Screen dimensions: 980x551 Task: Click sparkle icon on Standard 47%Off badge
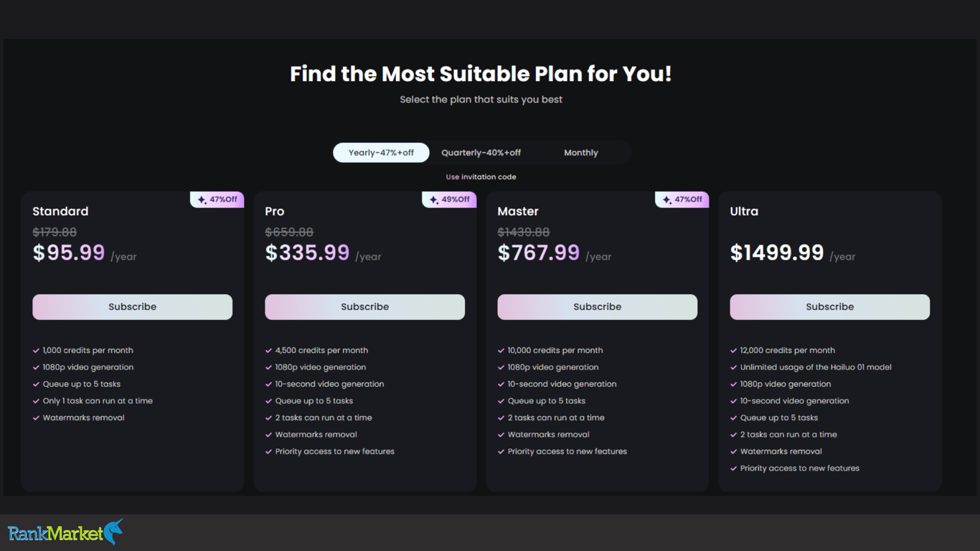coord(202,200)
